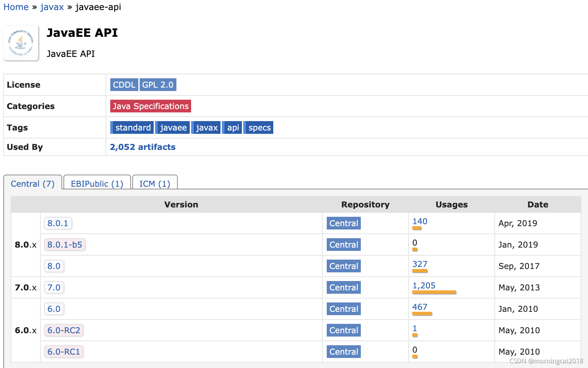The image size is (588, 368).
Task: Switch to the EBIPublic (1) tab
Action: pos(97,184)
